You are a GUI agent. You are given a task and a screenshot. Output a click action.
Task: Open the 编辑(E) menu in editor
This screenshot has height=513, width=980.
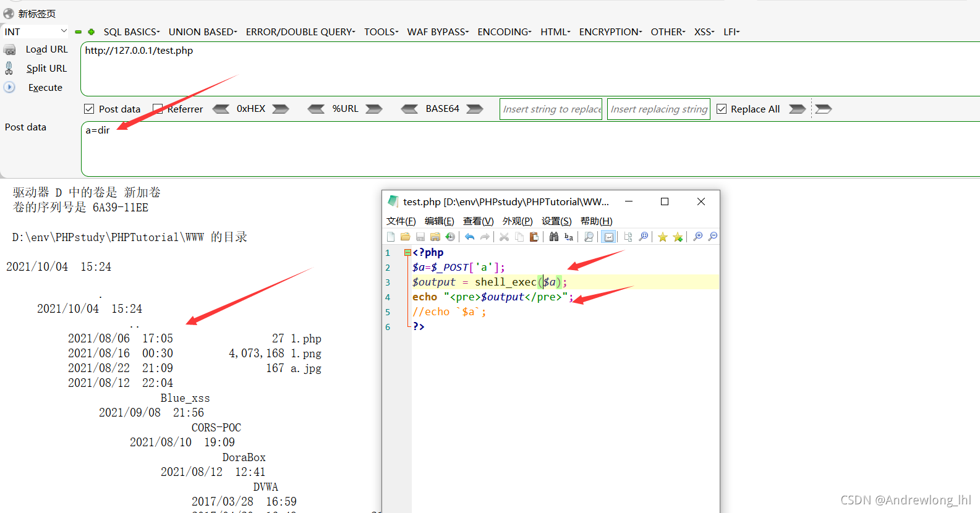click(x=439, y=221)
